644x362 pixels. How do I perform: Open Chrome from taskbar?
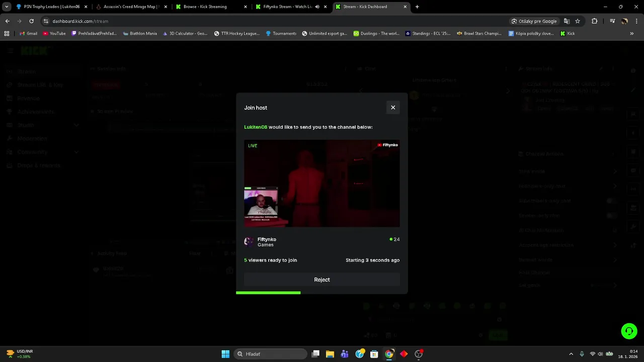point(389,354)
